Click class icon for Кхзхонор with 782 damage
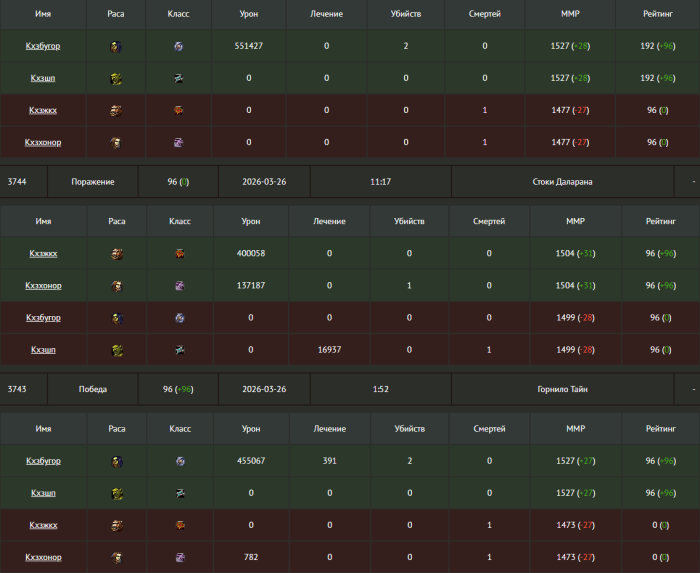 click(x=179, y=557)
